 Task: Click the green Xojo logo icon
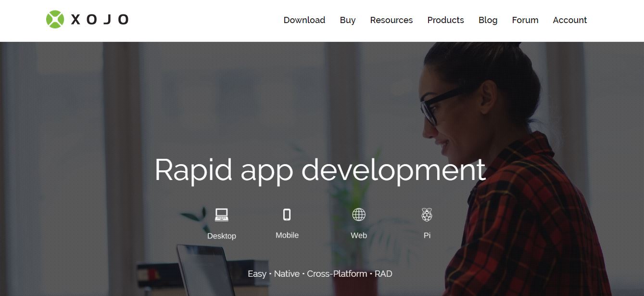55,20
